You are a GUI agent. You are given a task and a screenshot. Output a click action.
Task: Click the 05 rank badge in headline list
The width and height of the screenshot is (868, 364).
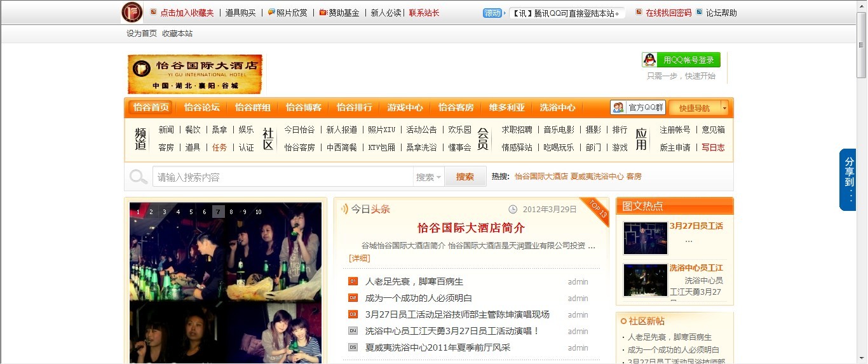353,347
